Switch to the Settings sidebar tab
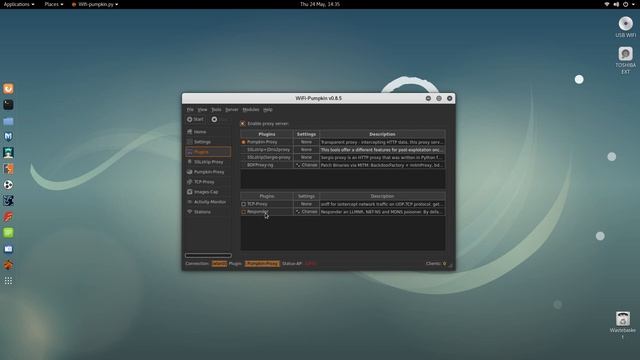This screenshot has height=360, width=640. 208,142
